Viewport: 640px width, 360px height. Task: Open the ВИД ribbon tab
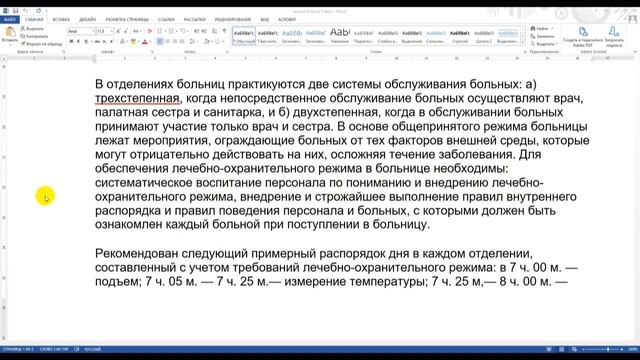[x=264, y=19]
